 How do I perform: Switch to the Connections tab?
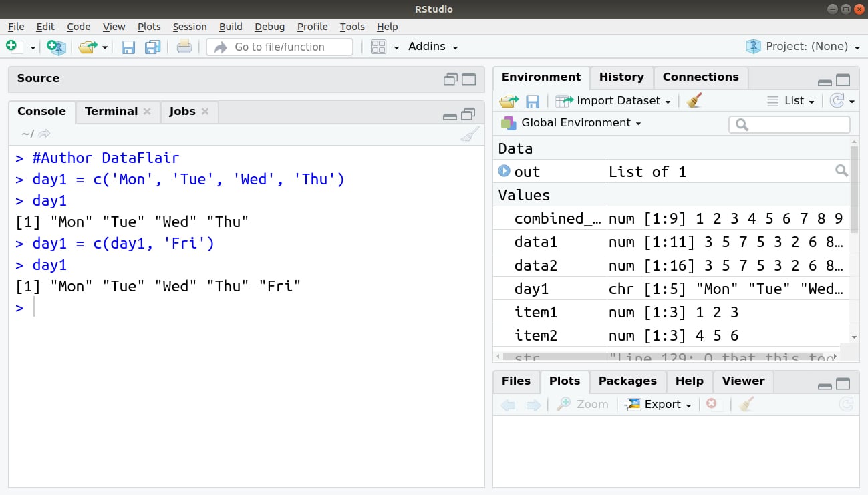(700, 77)
